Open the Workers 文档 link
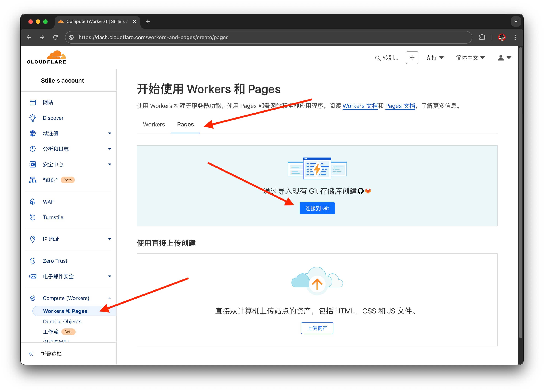This screenshot has height=392, width=544. 360,106
